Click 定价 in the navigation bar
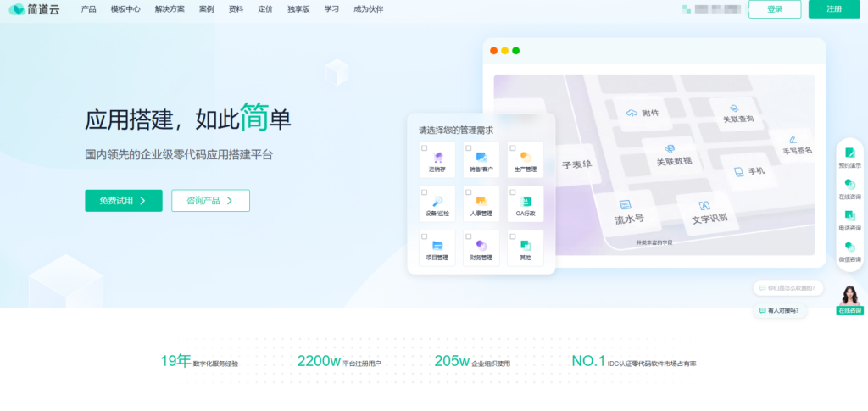 (265, 9)
